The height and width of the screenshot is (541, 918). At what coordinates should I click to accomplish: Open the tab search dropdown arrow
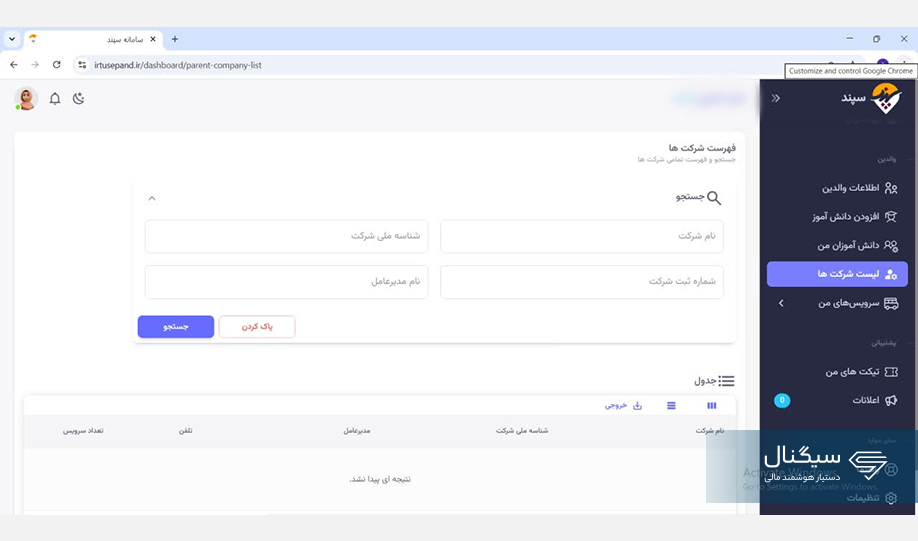click(12, 39)
